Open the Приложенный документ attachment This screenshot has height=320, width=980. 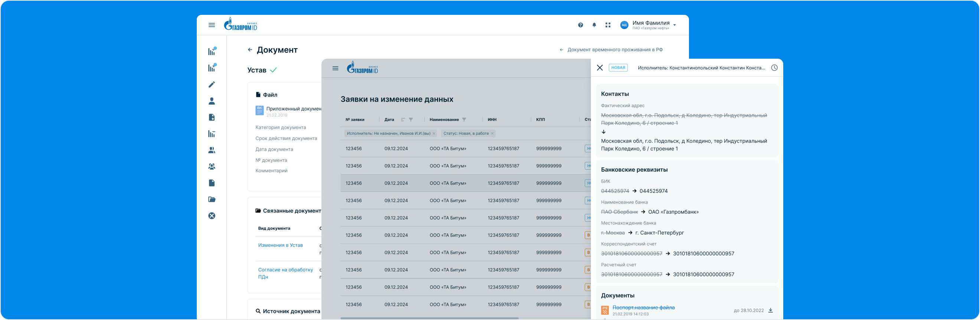point(293,109)
